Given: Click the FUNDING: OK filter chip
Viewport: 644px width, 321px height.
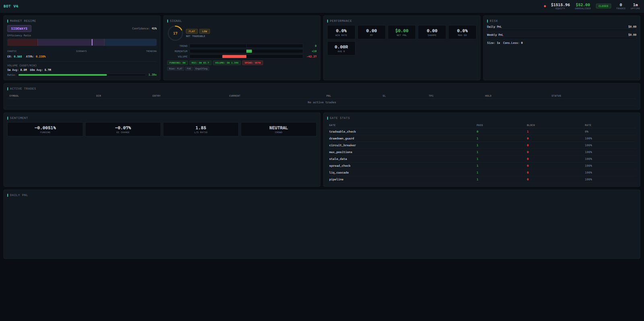Looking at the screenshot, I should pos(178,63).
